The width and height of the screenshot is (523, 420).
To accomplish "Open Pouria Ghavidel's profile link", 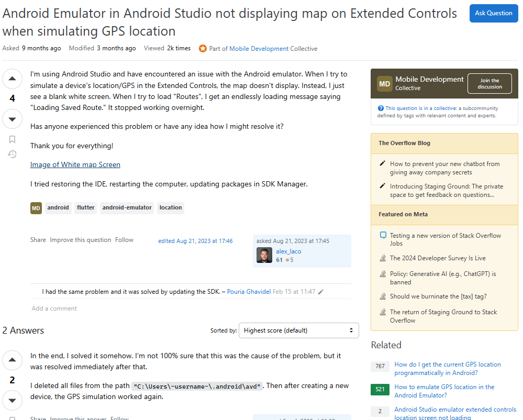I will (x=249, y=292).
